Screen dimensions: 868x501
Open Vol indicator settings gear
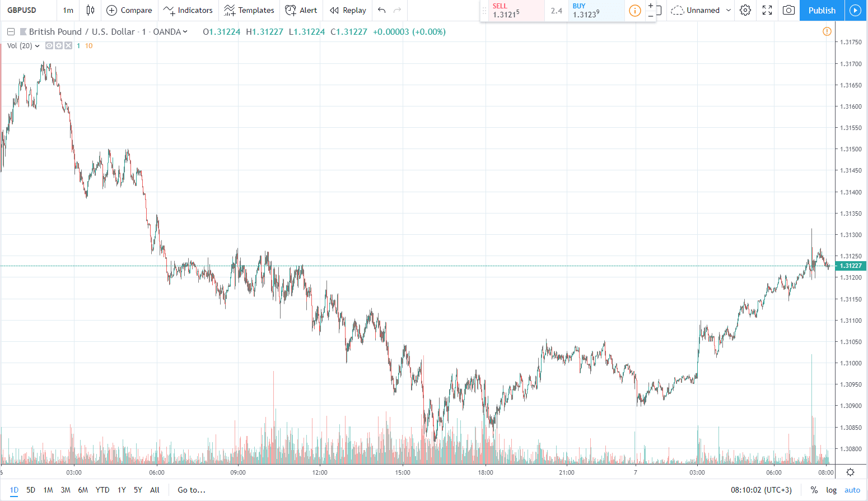[x=59, y=45]
